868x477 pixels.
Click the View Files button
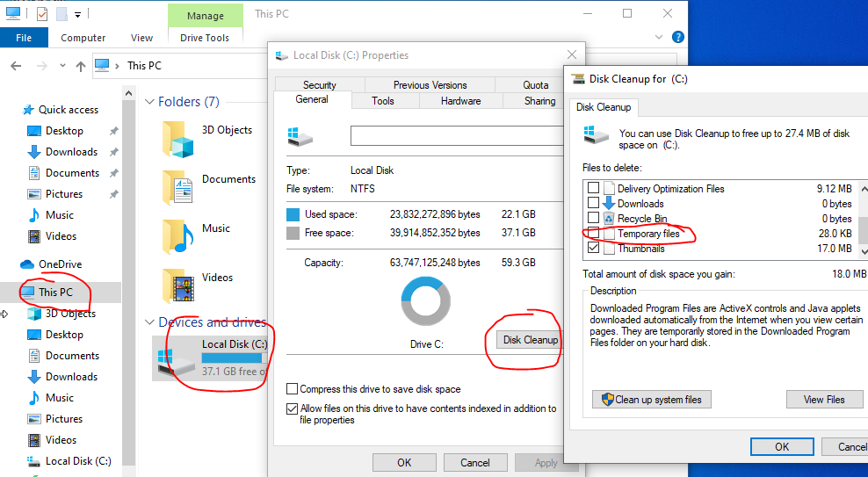tap(824, 400)
